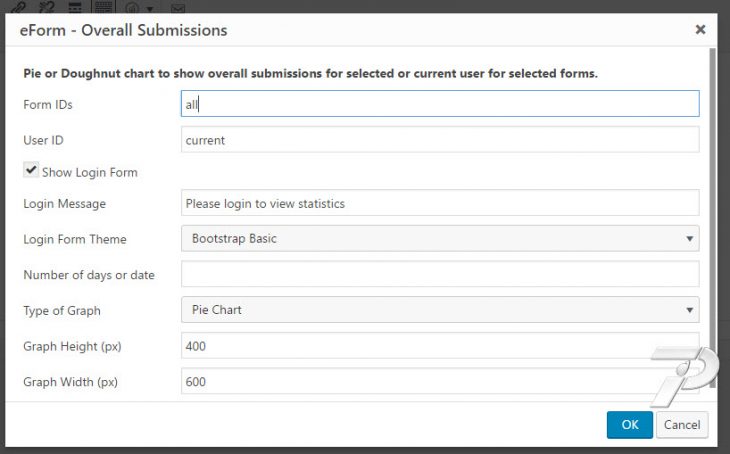This screenshot has width=730, height=454.
Task: Click the remove link icon in the toolbar
Action: [47, 7]
